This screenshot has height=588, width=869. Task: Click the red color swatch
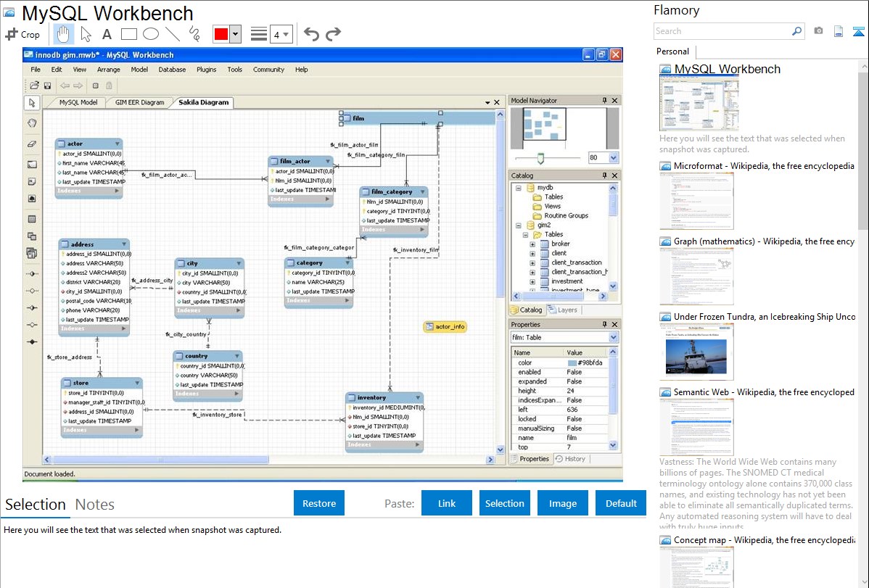(x=221, y=34)
